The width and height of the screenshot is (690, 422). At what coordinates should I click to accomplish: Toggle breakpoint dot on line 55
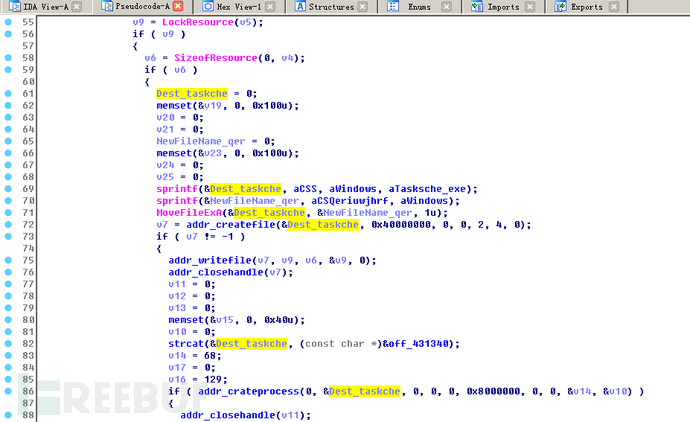[8, 22]
